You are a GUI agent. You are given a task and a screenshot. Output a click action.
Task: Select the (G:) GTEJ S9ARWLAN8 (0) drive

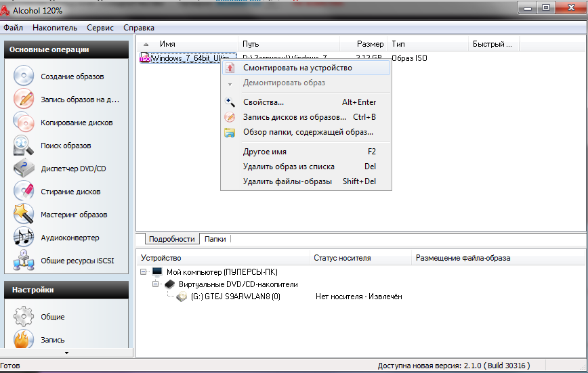[x=236, y=297]
